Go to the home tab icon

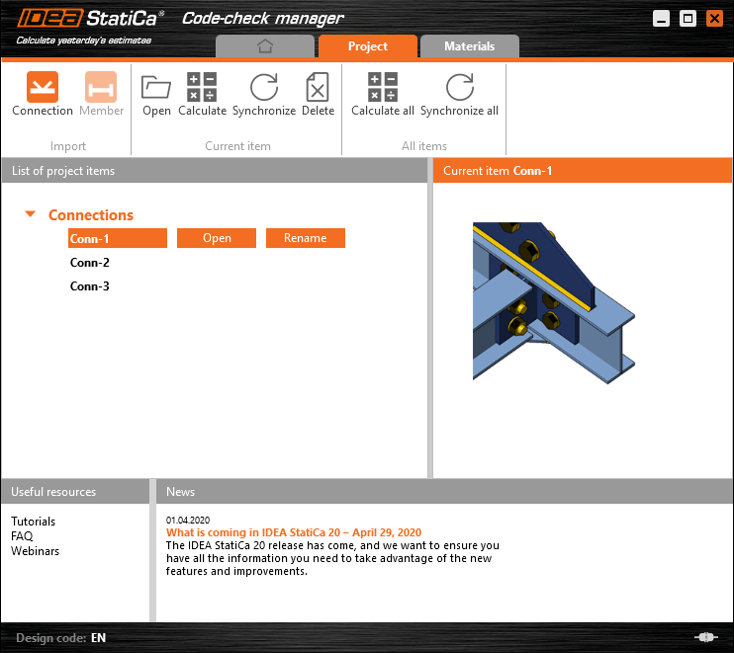pos(265,46)
